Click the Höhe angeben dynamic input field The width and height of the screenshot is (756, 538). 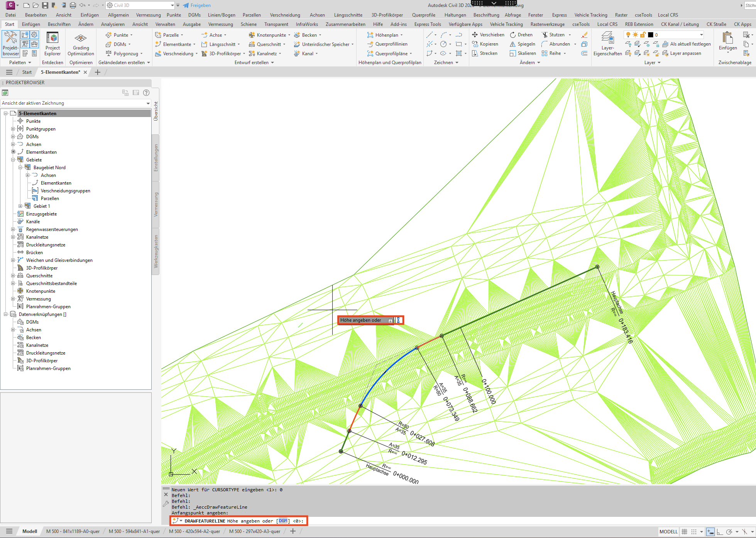pos(399,320)
